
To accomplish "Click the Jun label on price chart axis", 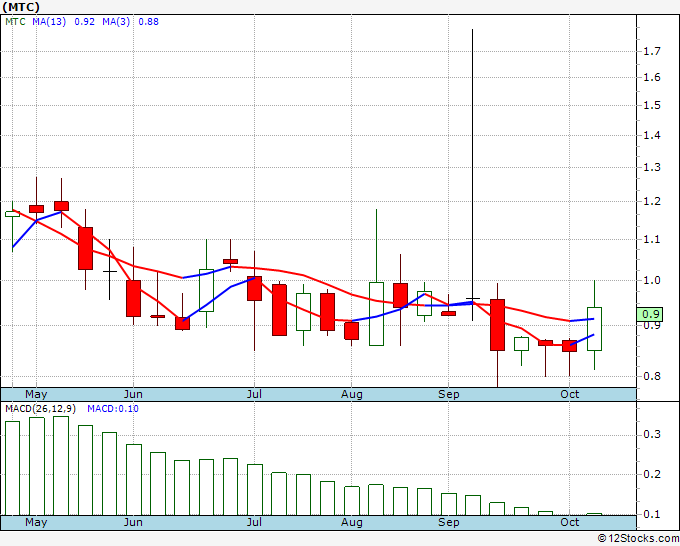I will click(133, 394).
